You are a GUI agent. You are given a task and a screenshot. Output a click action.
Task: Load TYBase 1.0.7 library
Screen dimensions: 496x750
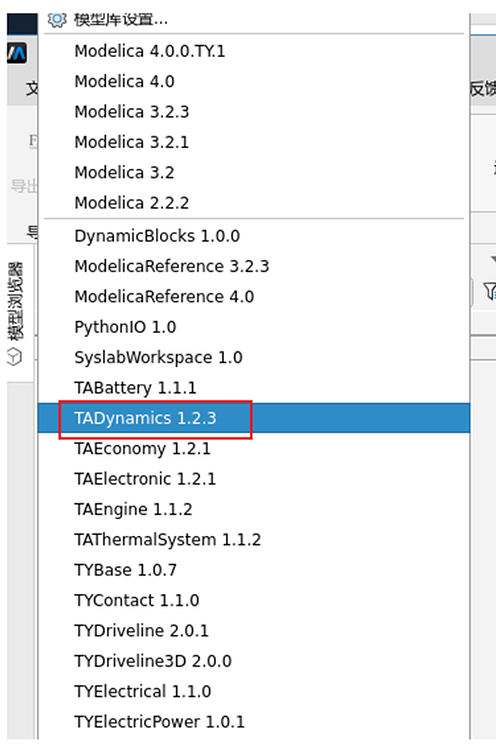254,570
